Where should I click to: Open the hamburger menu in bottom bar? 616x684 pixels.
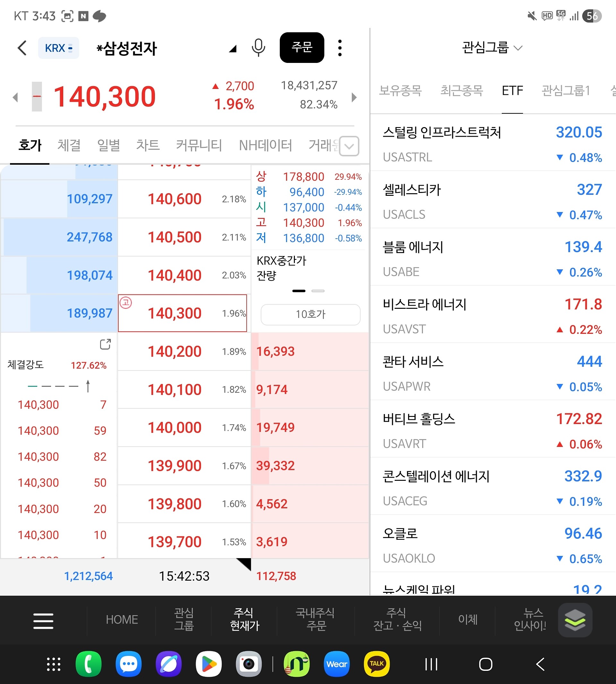[x=43, y=621]
